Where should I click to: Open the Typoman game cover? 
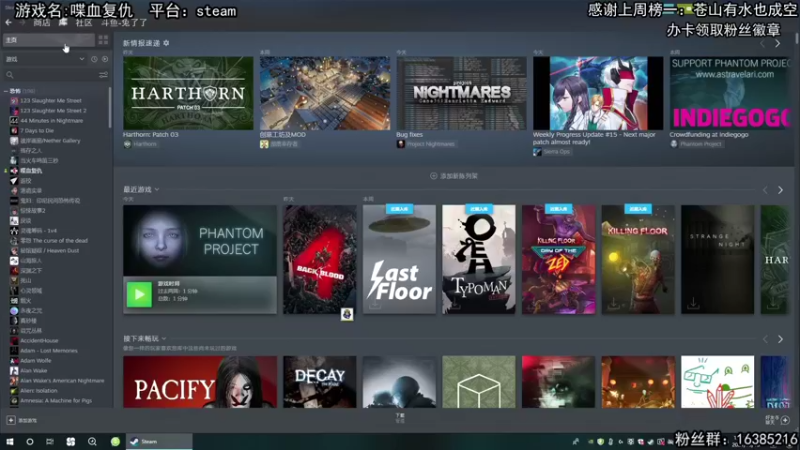[479, 259]
